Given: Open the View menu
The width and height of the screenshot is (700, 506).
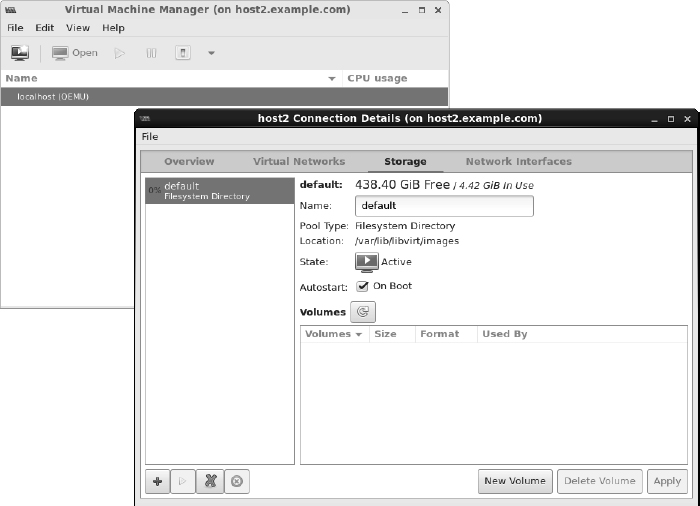Looking at the screenshot, I should 78,28.
